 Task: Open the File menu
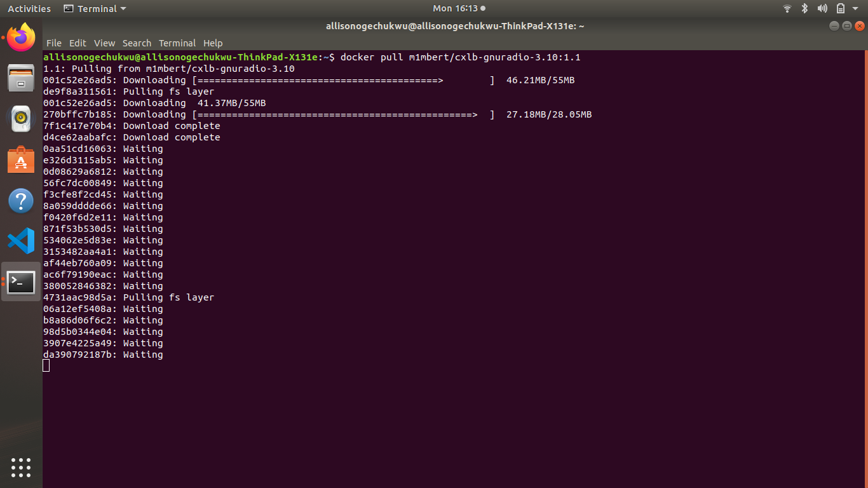[54, 43]
